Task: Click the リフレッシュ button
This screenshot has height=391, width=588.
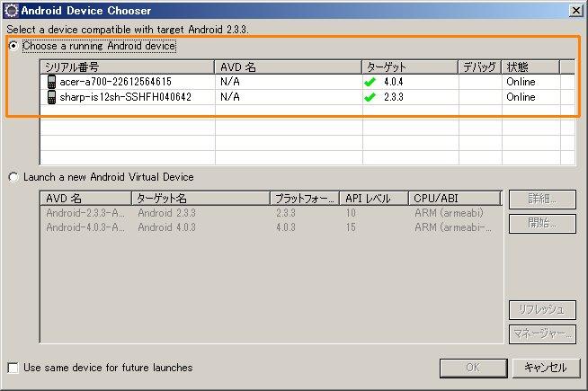Action: click(x=542, y=309)
